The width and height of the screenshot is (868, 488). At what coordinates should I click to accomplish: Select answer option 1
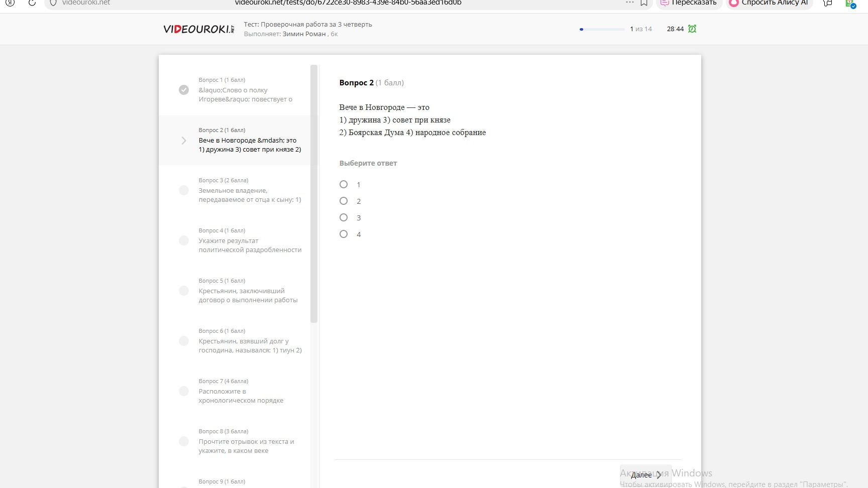pos(344,184)
